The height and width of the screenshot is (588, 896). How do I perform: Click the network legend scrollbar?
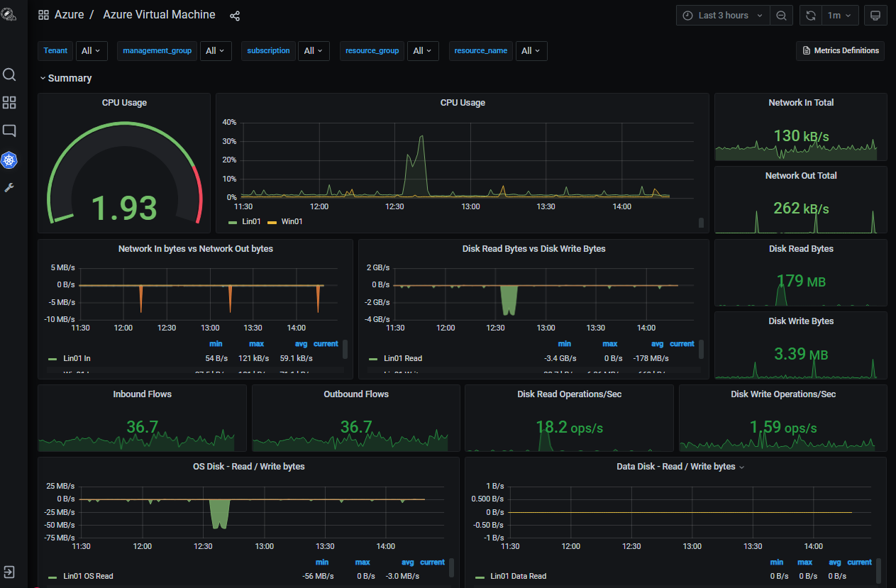click(x=345, y=348)
